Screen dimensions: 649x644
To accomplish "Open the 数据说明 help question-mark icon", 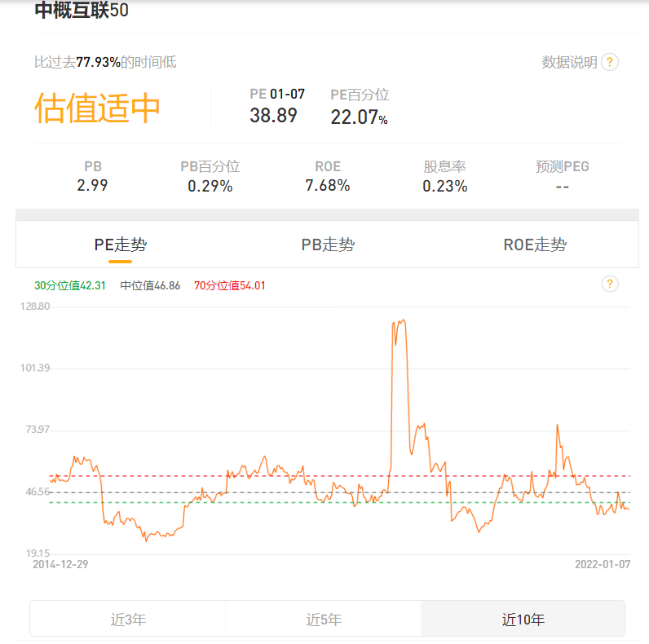I will click(610, 63).
